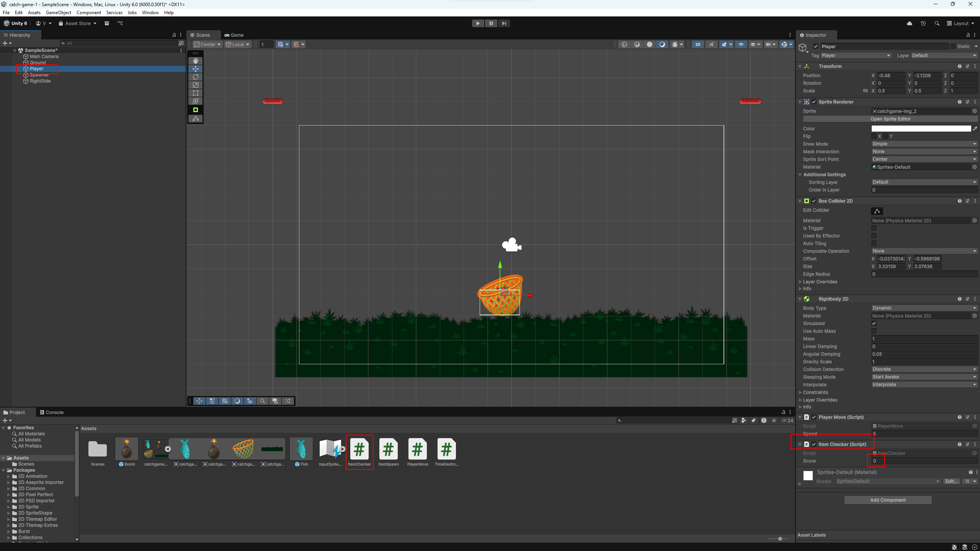
Task: Open the Body Type dropdown
Action: pos(924,308)
